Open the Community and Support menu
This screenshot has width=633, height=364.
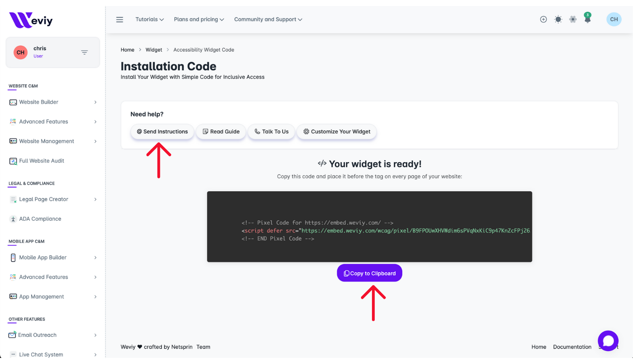point(268,19)
